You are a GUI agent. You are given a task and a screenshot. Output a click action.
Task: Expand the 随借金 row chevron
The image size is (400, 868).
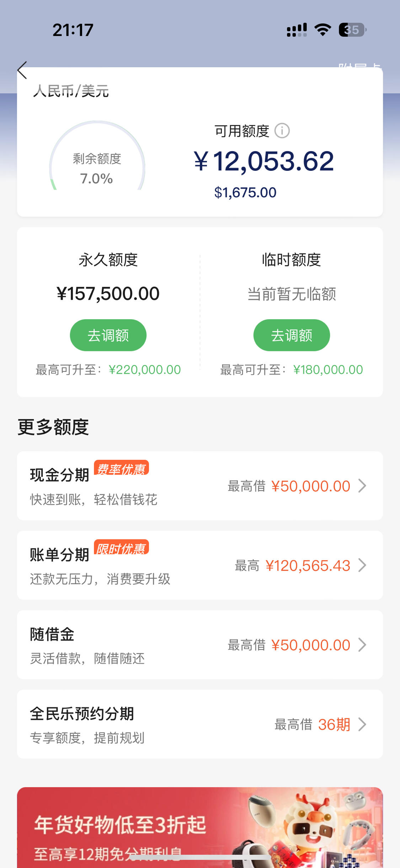pos(362,645)
